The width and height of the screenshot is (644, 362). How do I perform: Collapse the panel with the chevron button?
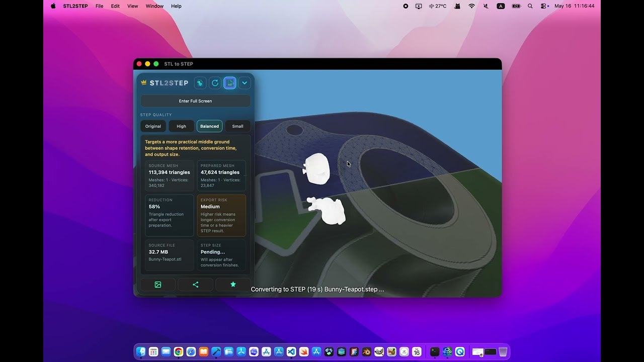245,83
